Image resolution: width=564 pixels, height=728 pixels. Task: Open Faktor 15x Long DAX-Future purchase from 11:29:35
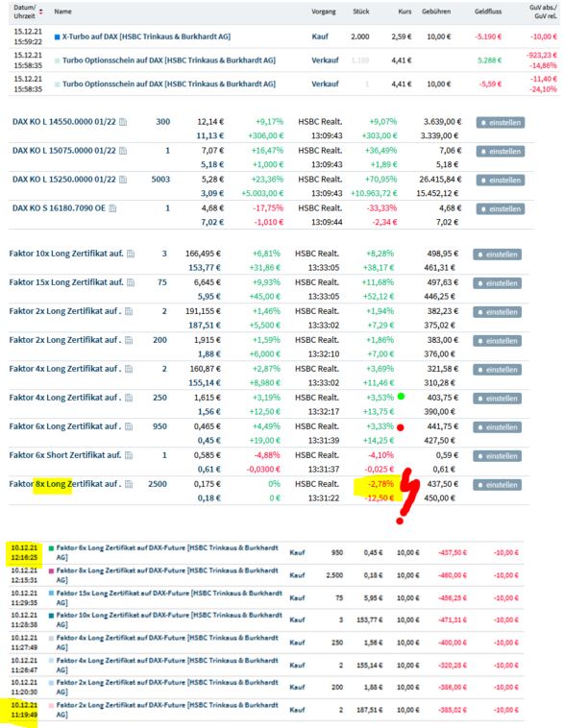pyautogui.click(x=169, y=597)
